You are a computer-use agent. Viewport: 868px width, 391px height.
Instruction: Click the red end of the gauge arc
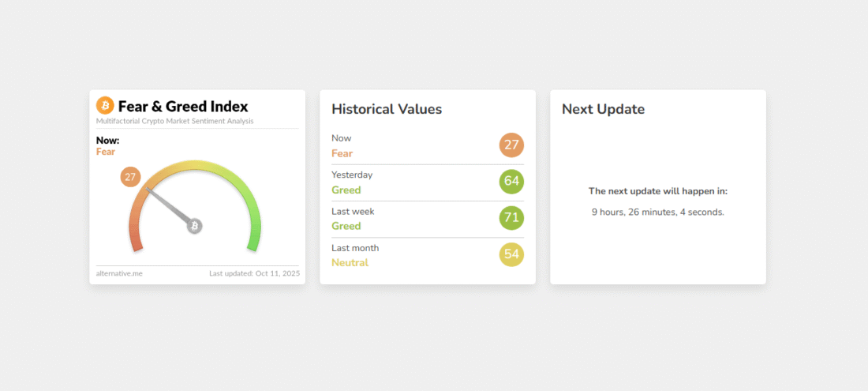(136, 239)
